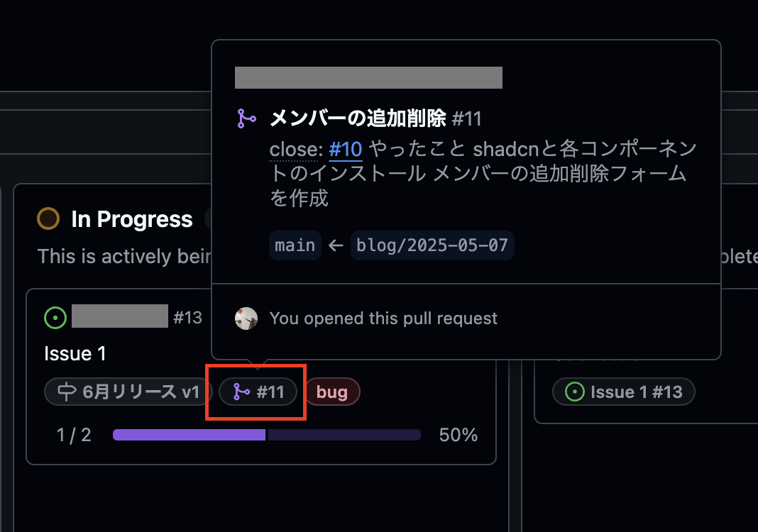Open the 6月リリース v1 milestone badge

click(128, 392)
